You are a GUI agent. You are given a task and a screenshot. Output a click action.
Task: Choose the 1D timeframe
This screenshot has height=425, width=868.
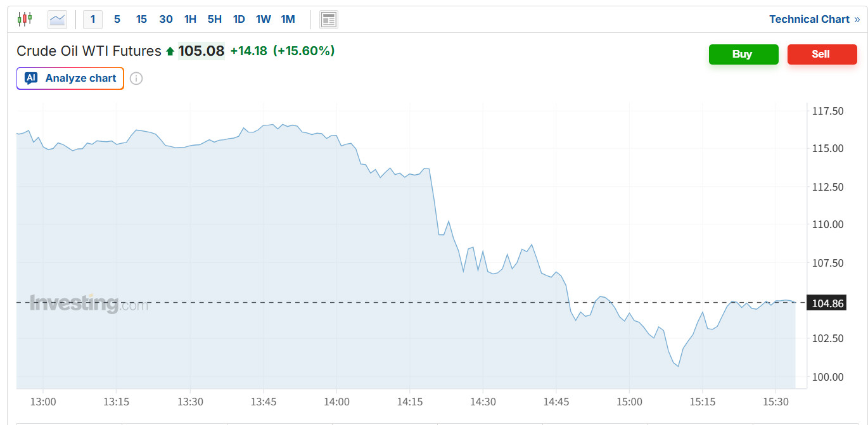coord(239,20)
